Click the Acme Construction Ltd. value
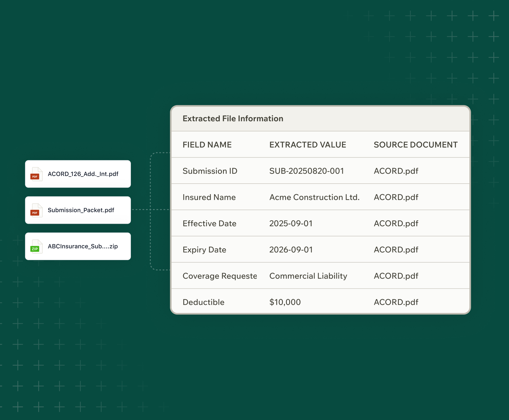The width and height of the screenshot is (509, 420). click(314, 197)
